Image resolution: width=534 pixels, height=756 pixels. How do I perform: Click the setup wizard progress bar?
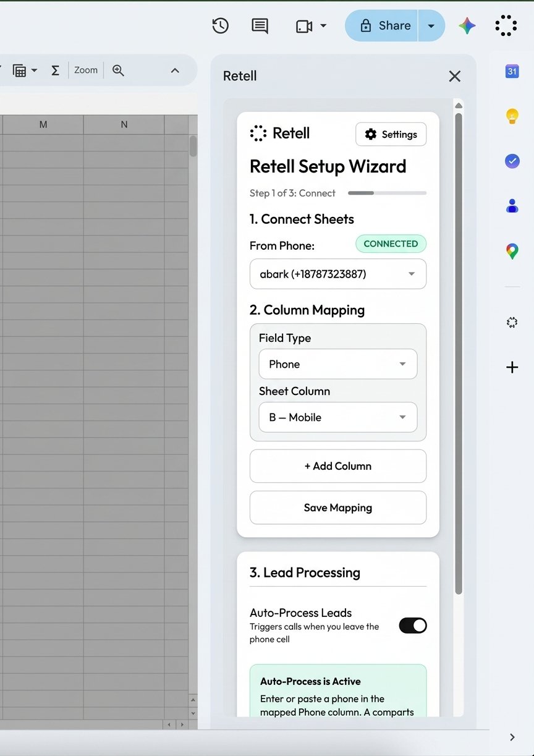click(387, 193)
